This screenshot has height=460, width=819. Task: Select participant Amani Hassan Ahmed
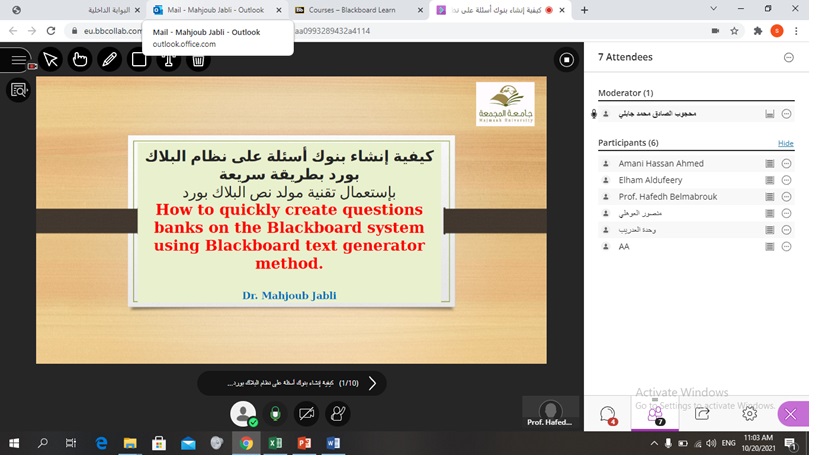pos(661,163)
